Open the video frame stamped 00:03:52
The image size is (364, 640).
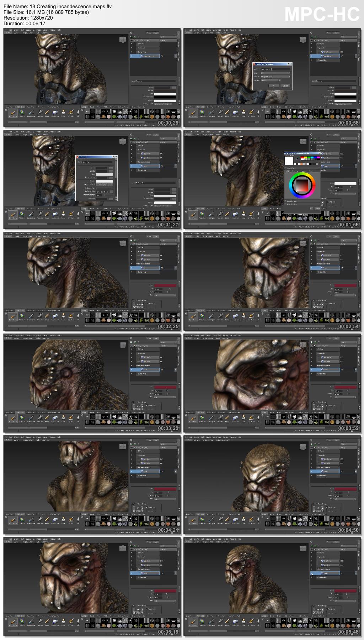point(273,383)
